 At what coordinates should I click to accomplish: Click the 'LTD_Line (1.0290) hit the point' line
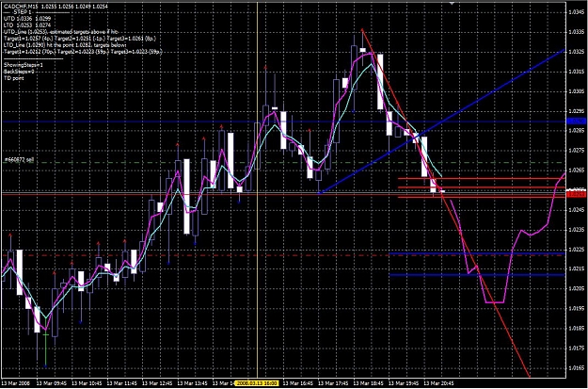pyautogui.click(x=65, y=45)
